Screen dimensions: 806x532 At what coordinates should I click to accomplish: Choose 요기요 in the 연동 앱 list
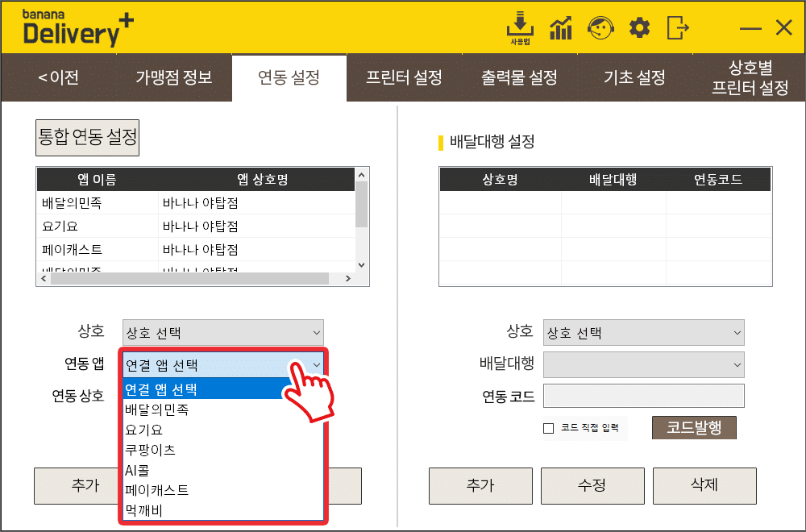[x=223, y=429]
